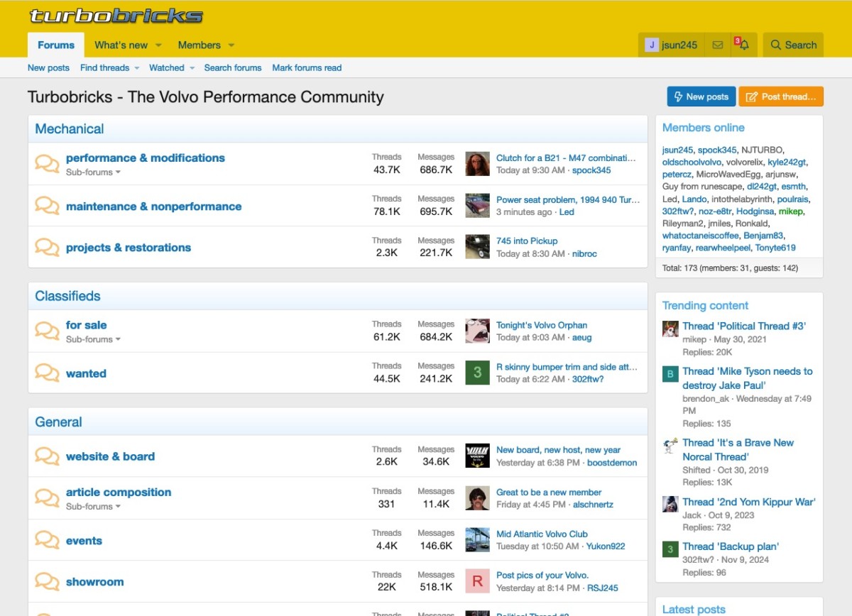Open the What's new tab
852x616 pixels.
point(121,45)
